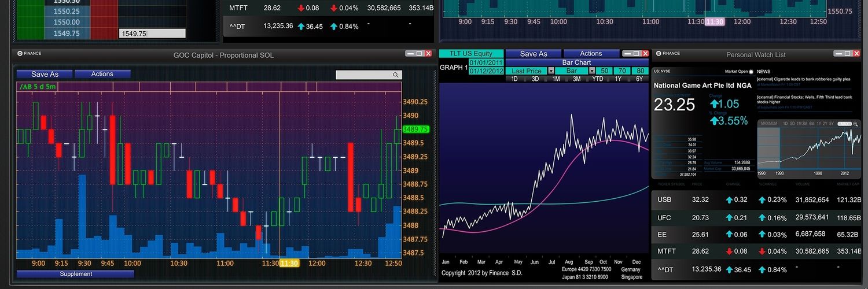The width and height of the screenshot is (868, 289).
Task: Select the 1M range in the TLT graph
Action: click(x=556, y=79)
